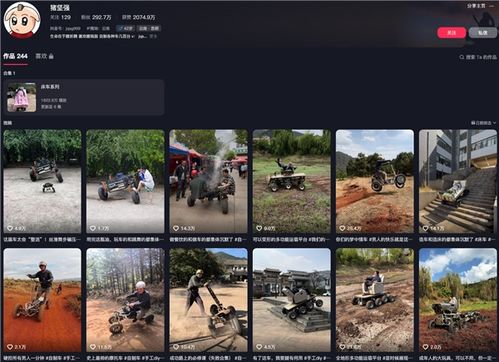The image size is (499, 362).
Task: Select the 作品 244 tab
Action: 15,56
